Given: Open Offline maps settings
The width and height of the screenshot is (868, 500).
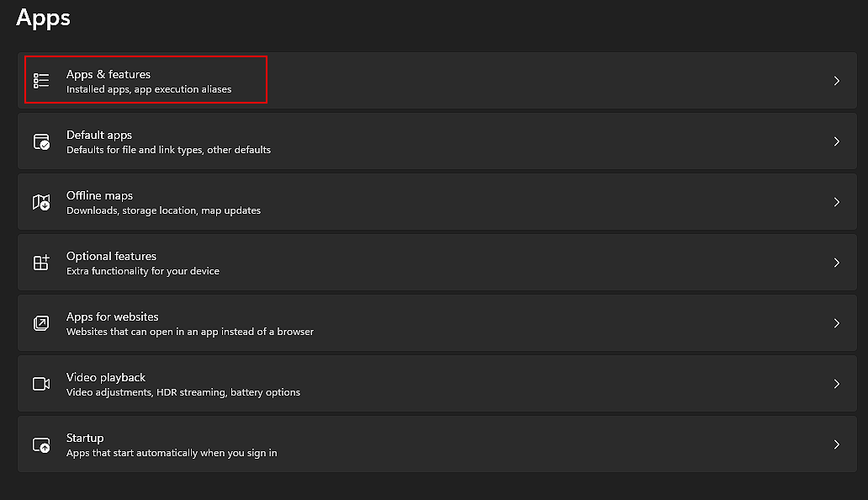Looking at the screenshot, I should tap(336, 201).
